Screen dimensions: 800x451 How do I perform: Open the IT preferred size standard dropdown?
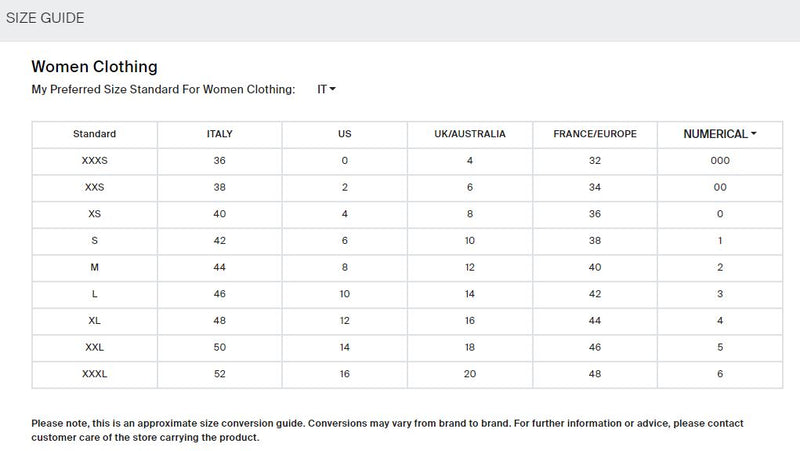[326, 90]
